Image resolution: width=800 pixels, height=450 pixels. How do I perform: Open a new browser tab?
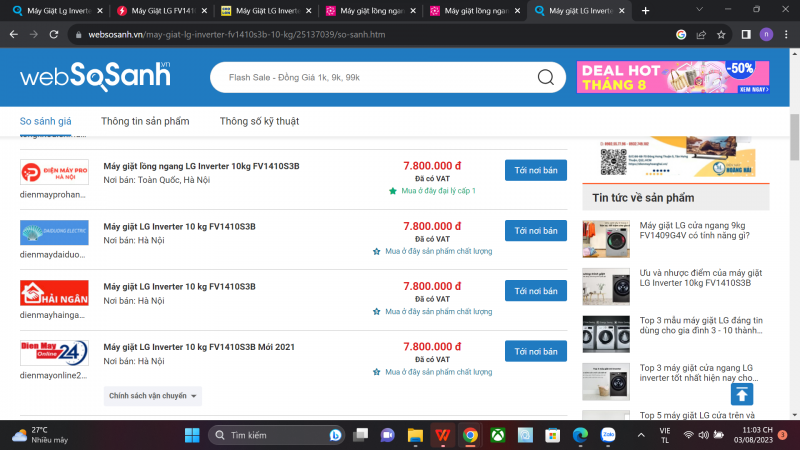point(645,11)
